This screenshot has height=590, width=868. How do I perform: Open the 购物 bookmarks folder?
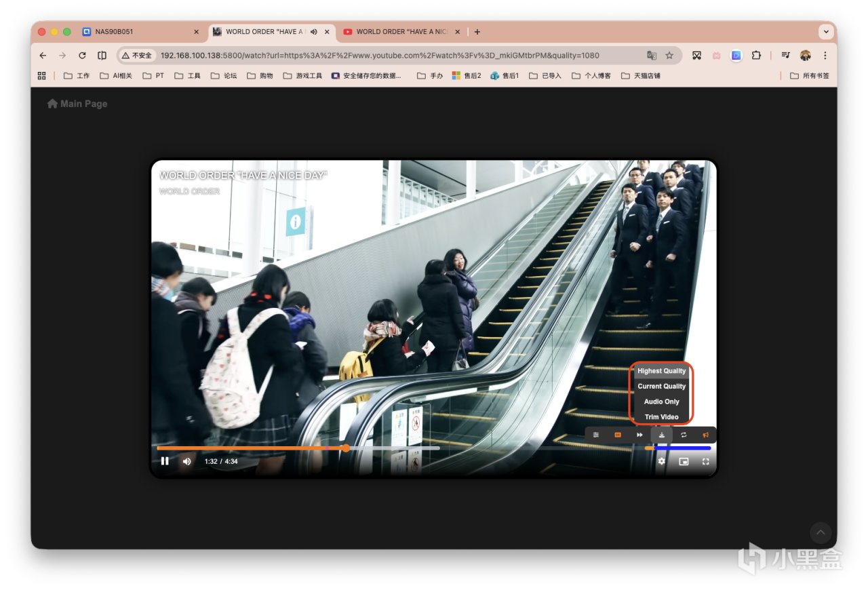pyautogui.click(x=260, y=76)
